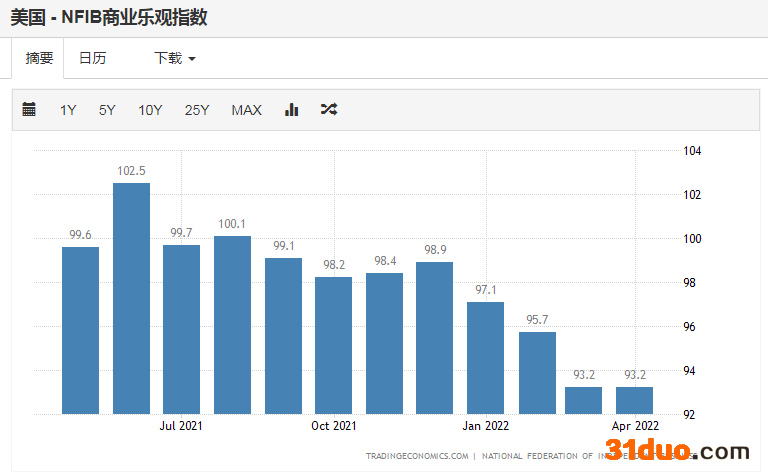Click the 100 y-axis value

(692, 239)
